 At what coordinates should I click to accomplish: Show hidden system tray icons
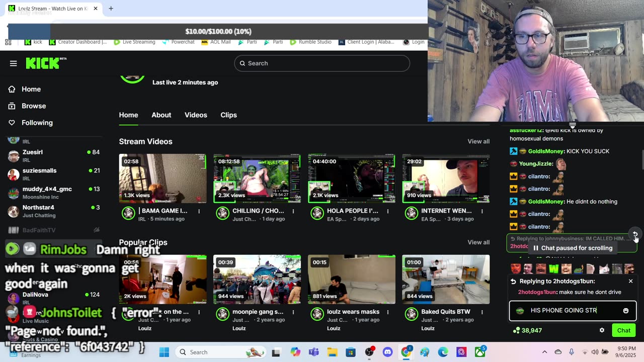click(545, 352)
